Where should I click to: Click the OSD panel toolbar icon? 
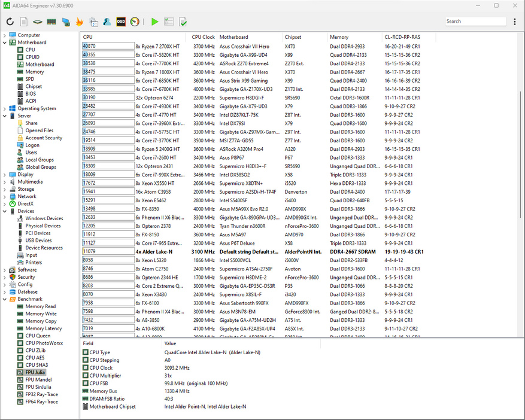point(121,22)
